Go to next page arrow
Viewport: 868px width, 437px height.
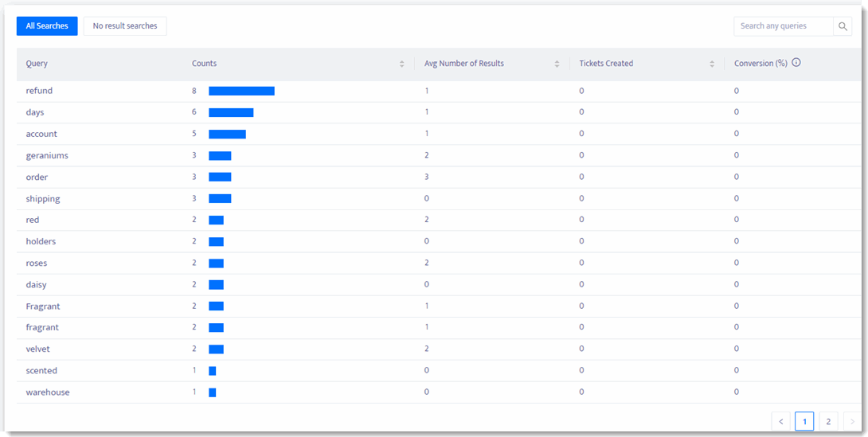pyautogui.click(x=852, y=422)
